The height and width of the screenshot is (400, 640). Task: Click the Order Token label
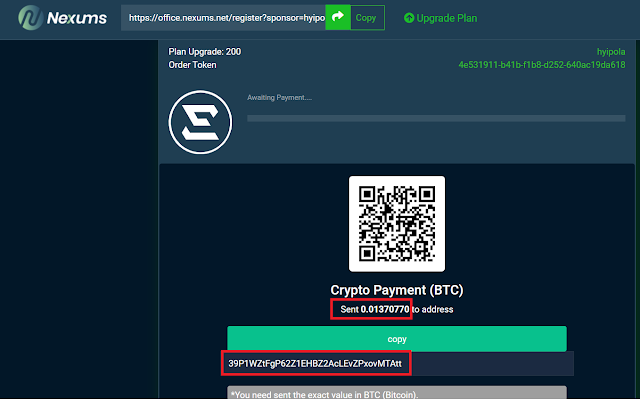pos(192,65)
